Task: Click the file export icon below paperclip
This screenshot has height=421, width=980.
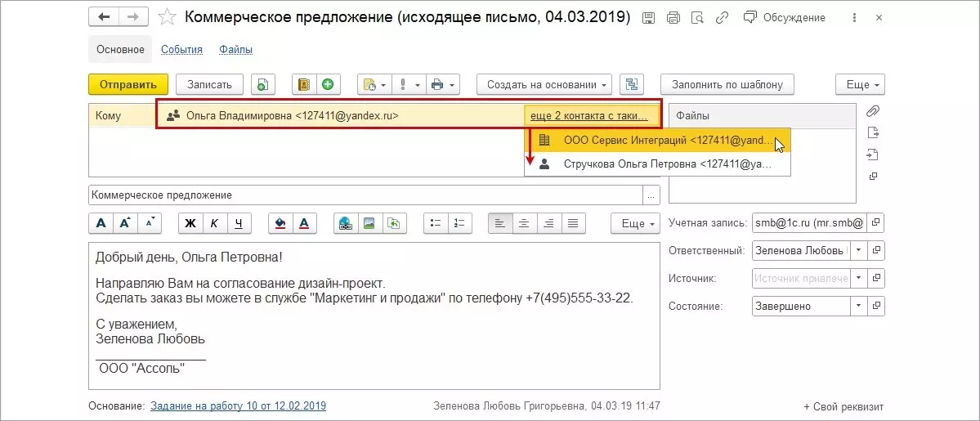Action: click(x=873, y=132)
